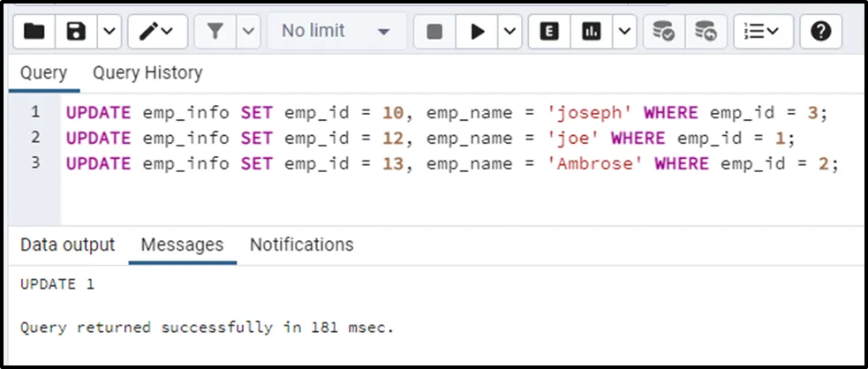Open the Macros list menu
868x369 pixels.
(x=761, y=32)
